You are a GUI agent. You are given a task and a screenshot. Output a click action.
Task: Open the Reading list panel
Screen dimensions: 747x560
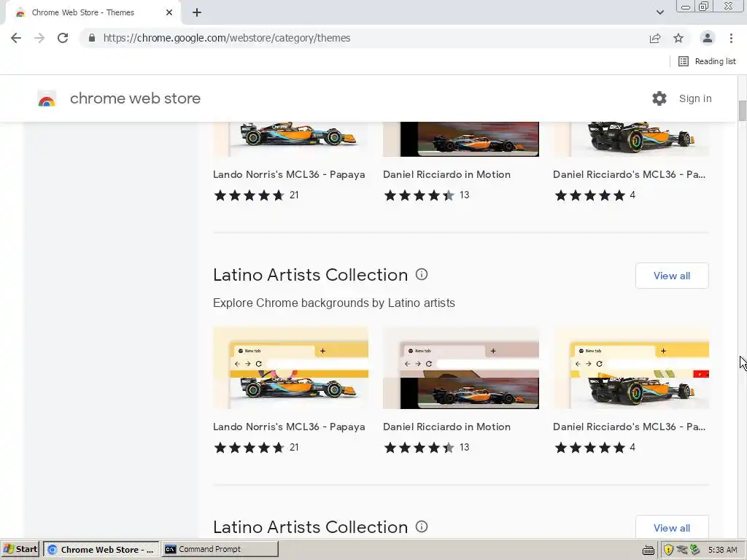[x=707, y=61]
